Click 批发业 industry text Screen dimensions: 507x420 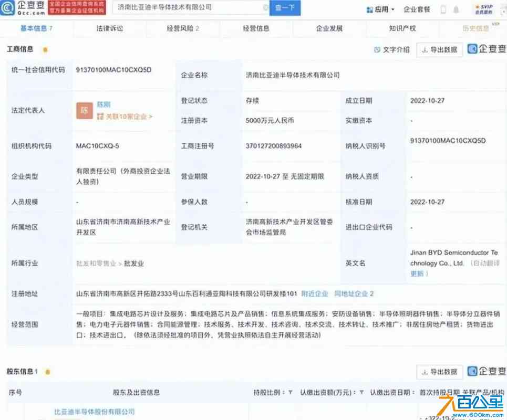pos(134,264)
